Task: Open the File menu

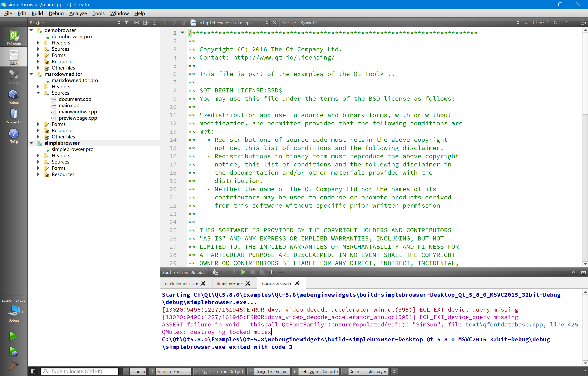Action: point(8,13)
